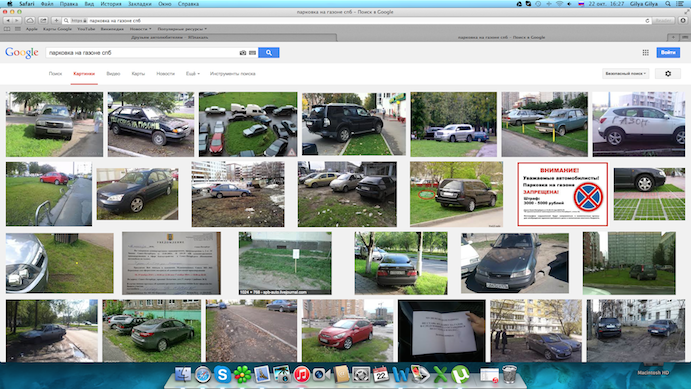Open Справка menu in menu bar

(188, 4)
